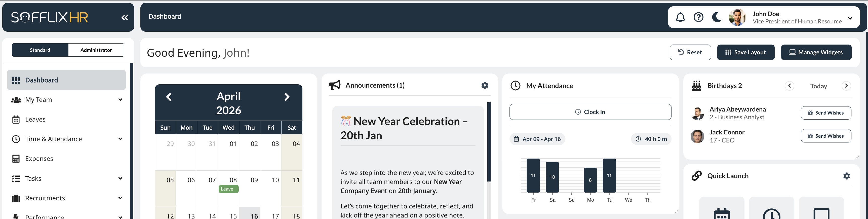Open Quick Launch settings gear
868x219 pixels.
coord(846,175)
